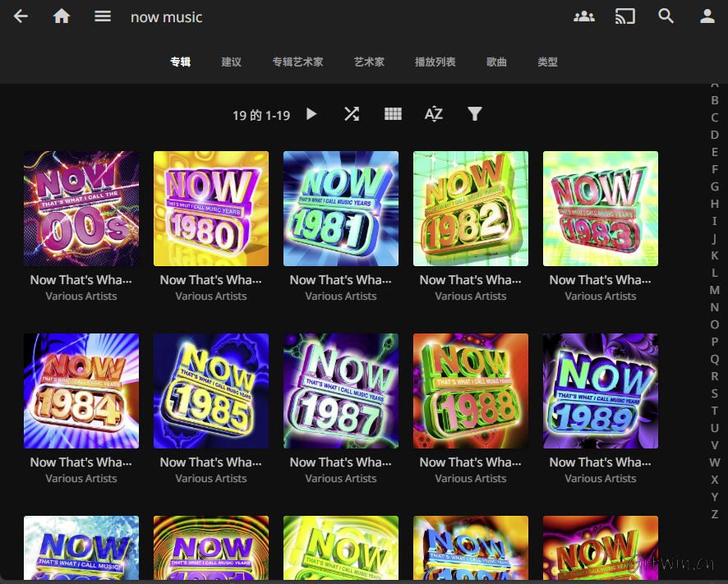The width and height of the screenshot is (728, 584).
Task: Open the NOW 1984 album cover
Action: point(81,391)
